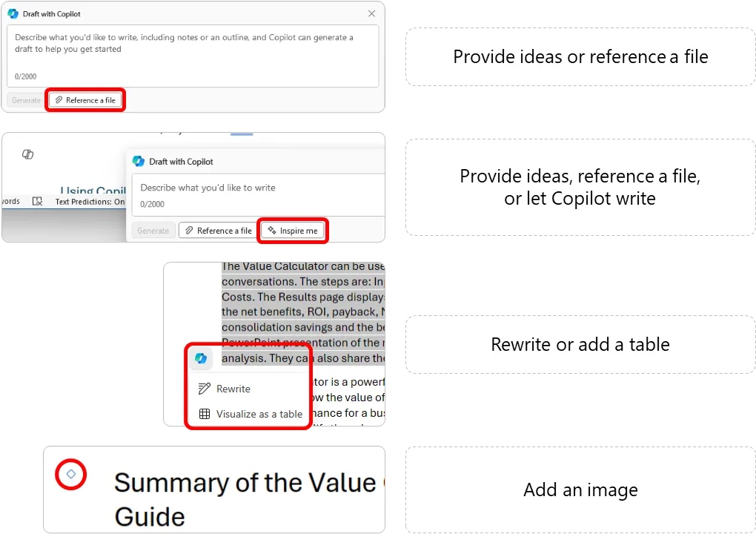Click the diamond icon beside the Summary heading

(71, 474)
